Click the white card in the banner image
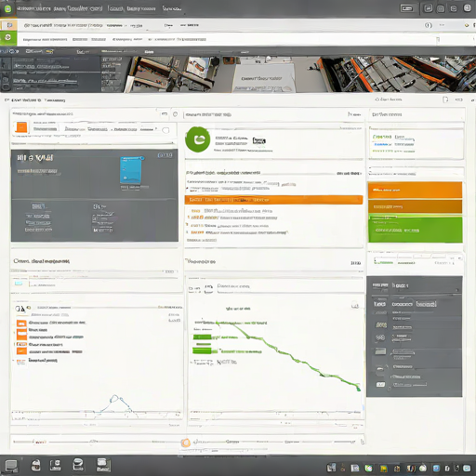This screenshot has width=476, height=476. coord(263,77)
